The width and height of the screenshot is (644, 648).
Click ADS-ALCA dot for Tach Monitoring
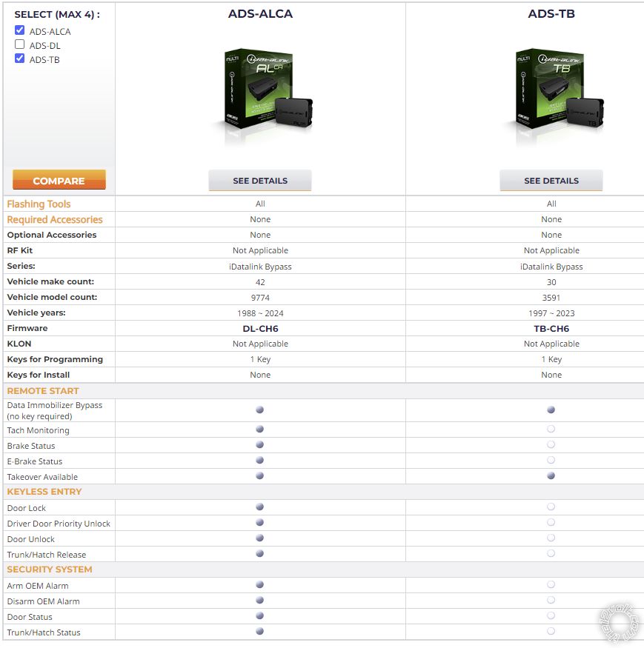pos(260,429)
